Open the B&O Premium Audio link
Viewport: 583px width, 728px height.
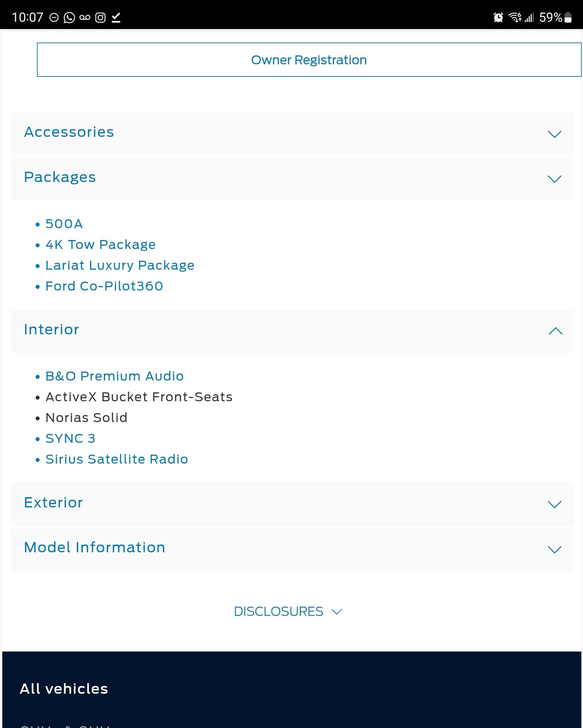[114, 376]
